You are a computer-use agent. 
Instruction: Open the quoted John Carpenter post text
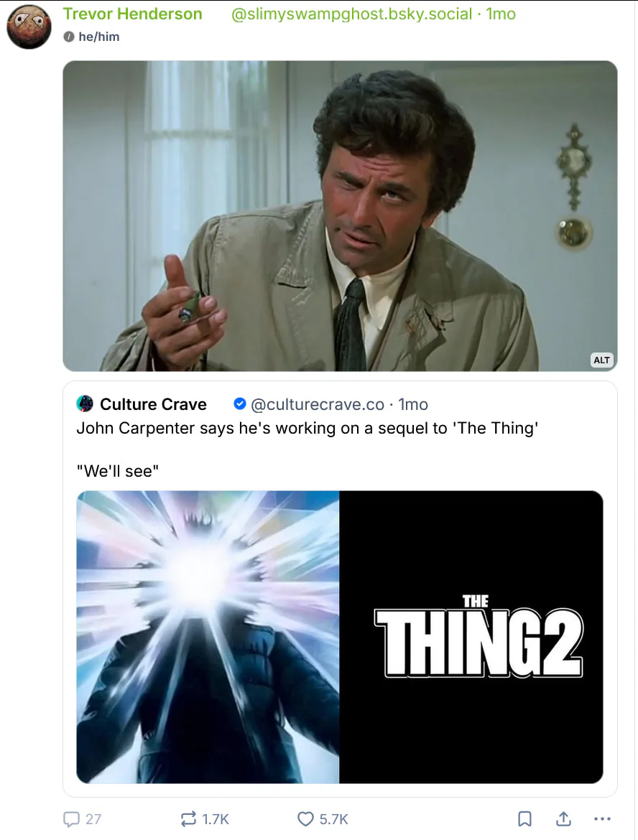(308, 428)
